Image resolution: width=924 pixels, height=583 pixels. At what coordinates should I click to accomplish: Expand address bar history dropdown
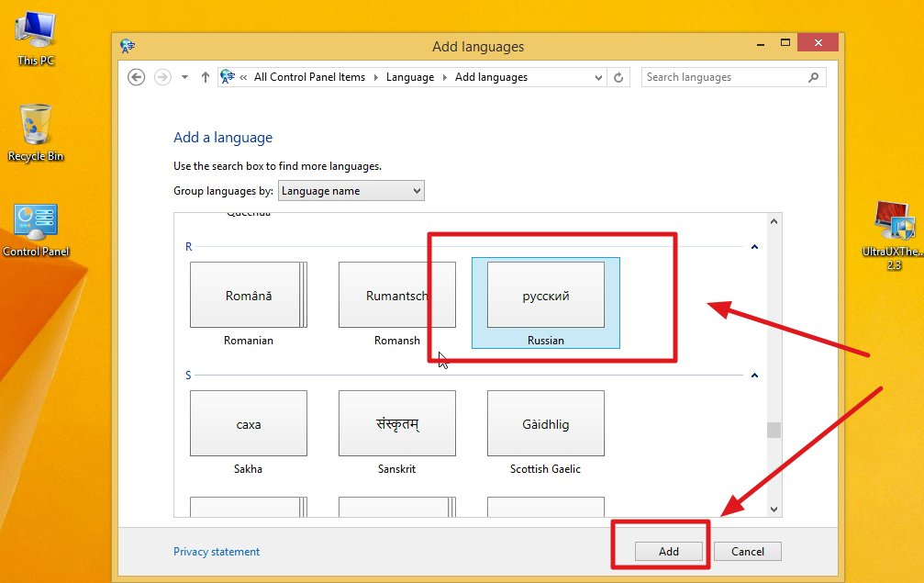598,77
